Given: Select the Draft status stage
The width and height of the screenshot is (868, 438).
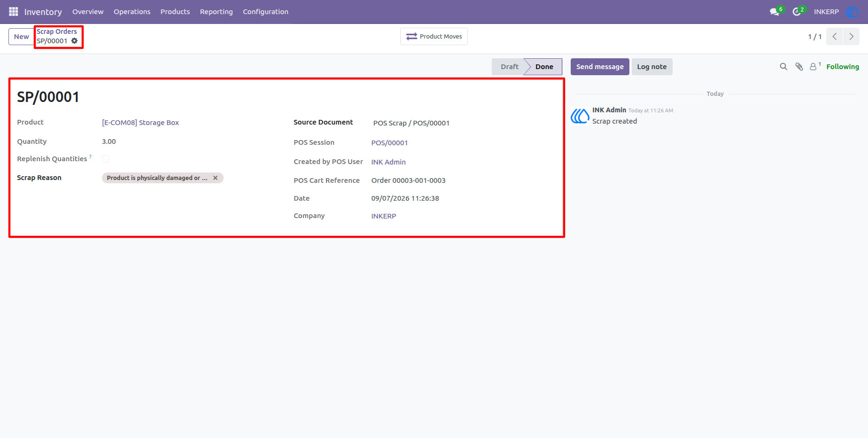Looking at the screenshot, I should [508, 67].
